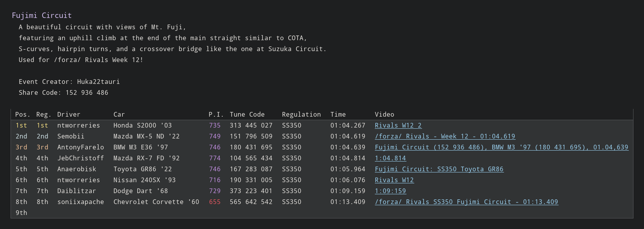This screenshot has width=644, height=229.
Task: Click the lap time '01:05.964'
Action: pos(348,169)
